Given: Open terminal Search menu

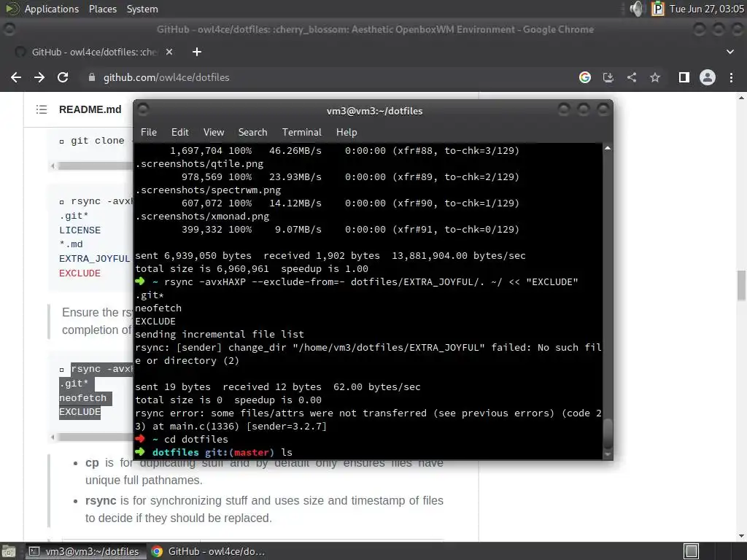Looking at the screenshot, I should [252, 132].
